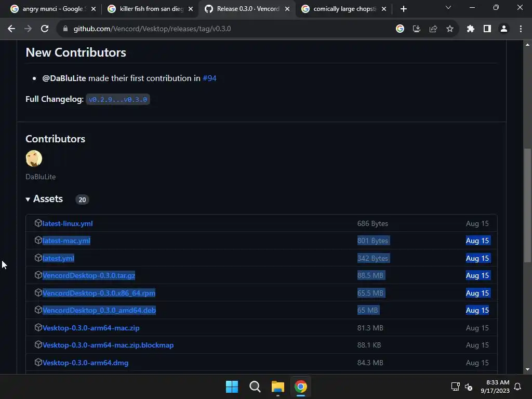The width and height of the screenshot is (532, 399).
Task: Click the 686 Bytes size text
Action: [x=373, y=223]
